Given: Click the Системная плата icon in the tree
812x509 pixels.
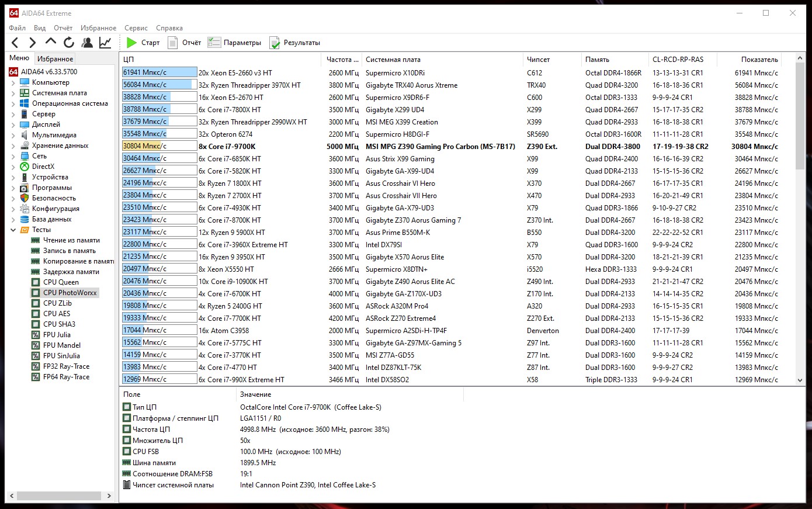Looking at the screenshot, I should coord(25,93).
